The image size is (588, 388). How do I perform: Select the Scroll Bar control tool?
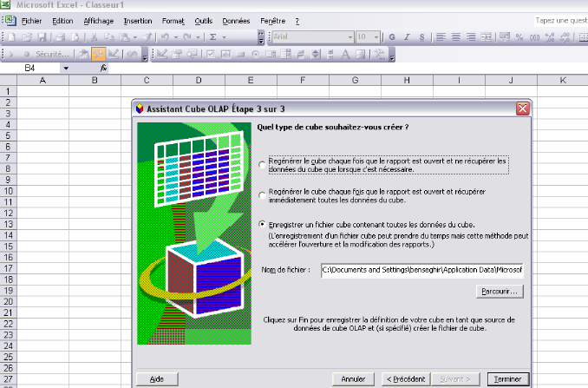pos(330,55)
